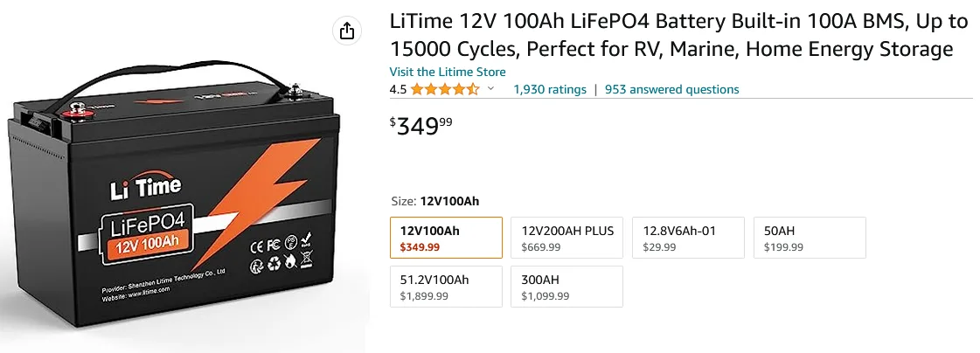Select the 12.8V6Ah-01 size at $29.99

(x=688, y=238)
